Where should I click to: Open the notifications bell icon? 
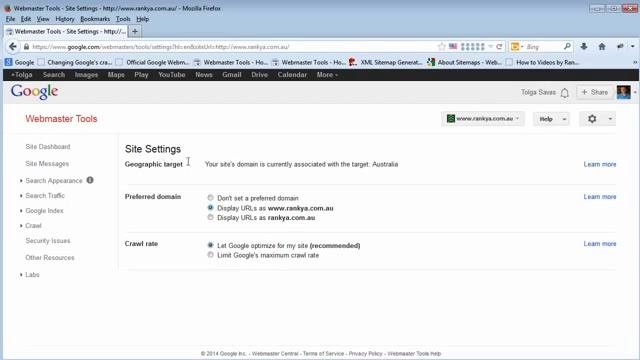coord(564,93)
